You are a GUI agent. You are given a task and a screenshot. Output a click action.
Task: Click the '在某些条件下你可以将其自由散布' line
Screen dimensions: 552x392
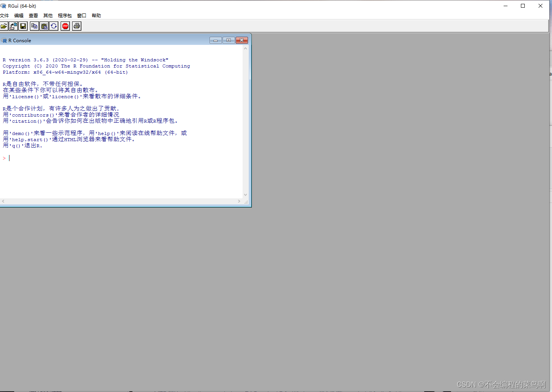point(50,90)
